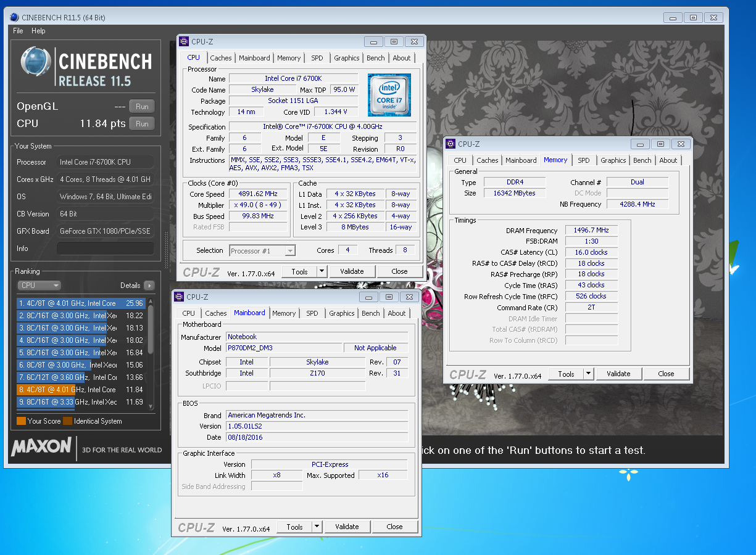Switch to Mainboard tab in CPU window
Viewport: 756px width, 555px height.
tap(254, 58)
